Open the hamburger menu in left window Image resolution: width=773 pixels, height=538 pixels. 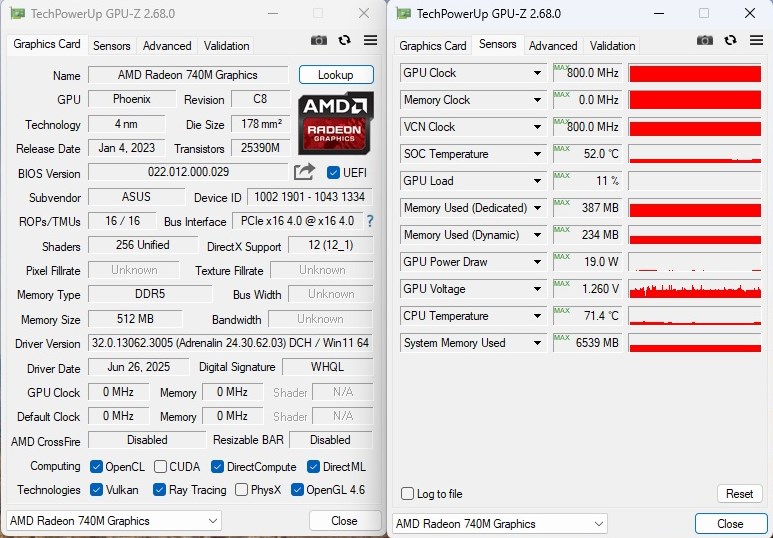point(370,41)
